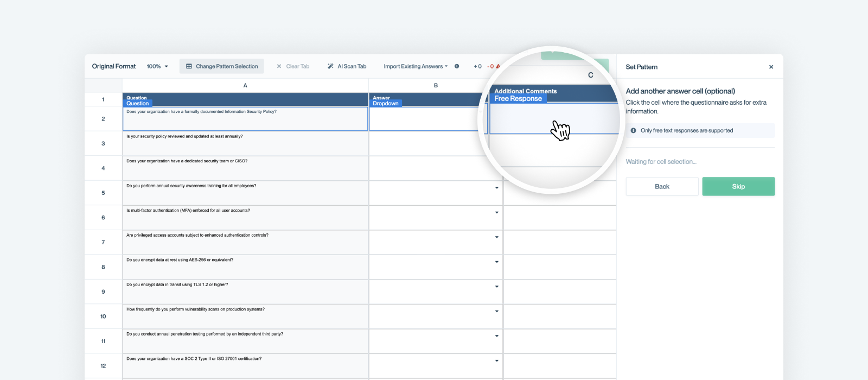Open answer dropdown for SOC 2 certification row
Screen dimensions: 868x380
[496, 360]
